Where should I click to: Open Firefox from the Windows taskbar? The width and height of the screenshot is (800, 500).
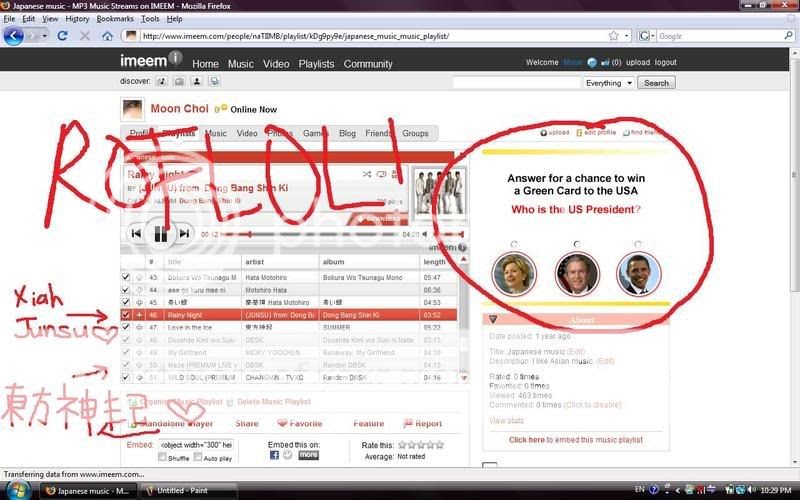88,490
